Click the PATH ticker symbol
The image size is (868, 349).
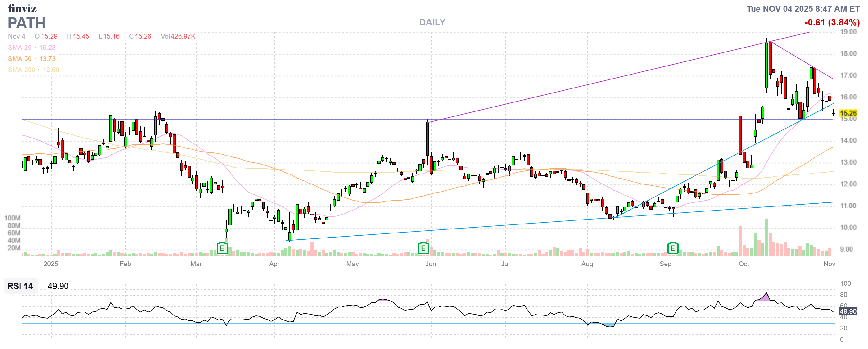[x=27, y=23]
